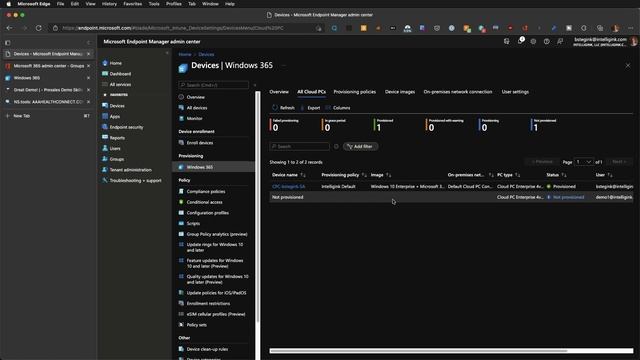Screen dimensions: 640x360
Task: Open a New Tab in sidebar
Action: click(21, 116)
